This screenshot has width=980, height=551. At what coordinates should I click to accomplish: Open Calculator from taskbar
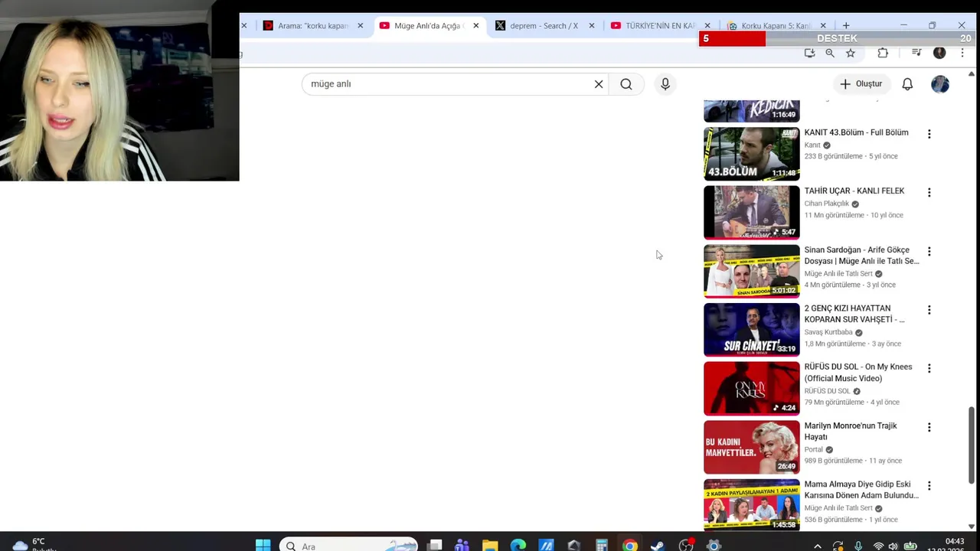pos(602,546)
